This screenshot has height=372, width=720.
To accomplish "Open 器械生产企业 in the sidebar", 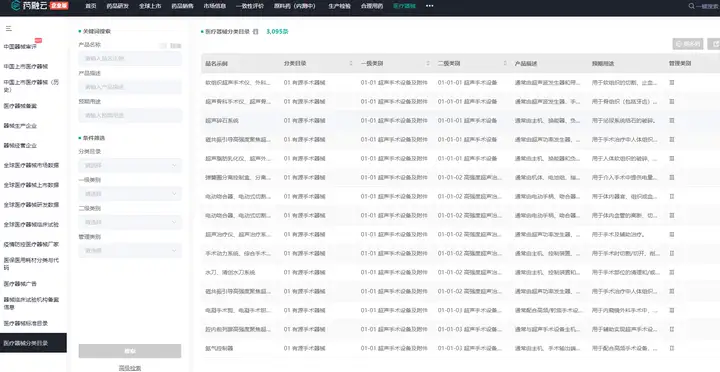I will tap(20, 125).
